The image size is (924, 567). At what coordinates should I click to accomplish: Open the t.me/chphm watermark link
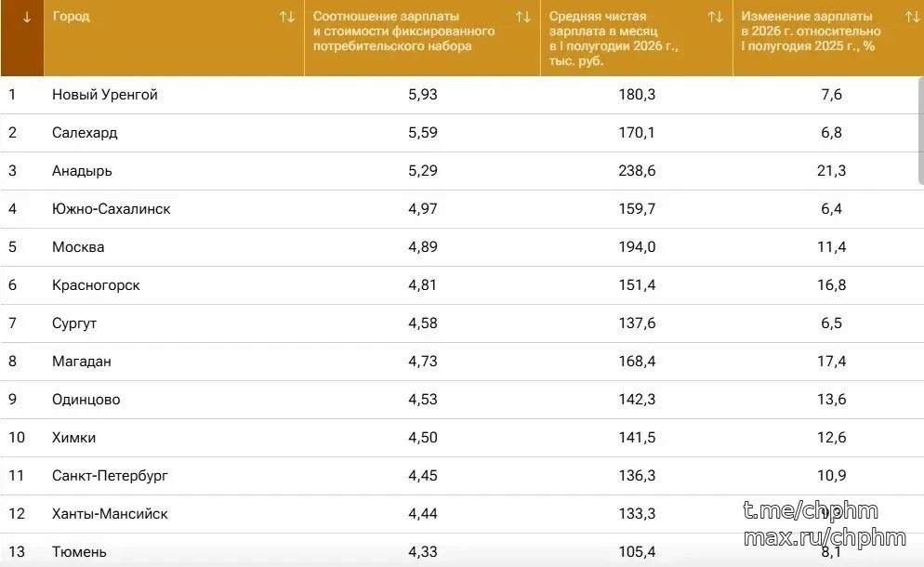point(811,510)
